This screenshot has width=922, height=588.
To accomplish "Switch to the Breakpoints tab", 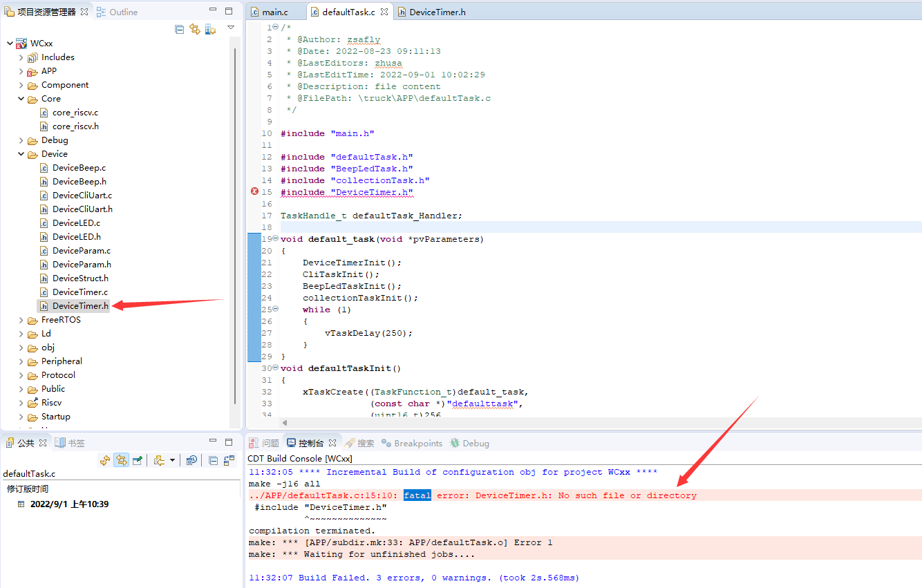I will pos(412,443).
